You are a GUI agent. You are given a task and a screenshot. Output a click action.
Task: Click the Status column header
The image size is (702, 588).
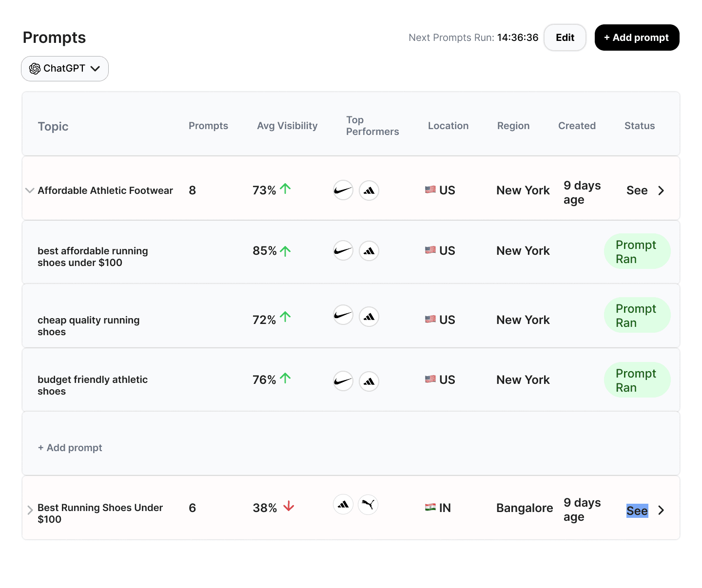tap(640, 126)
